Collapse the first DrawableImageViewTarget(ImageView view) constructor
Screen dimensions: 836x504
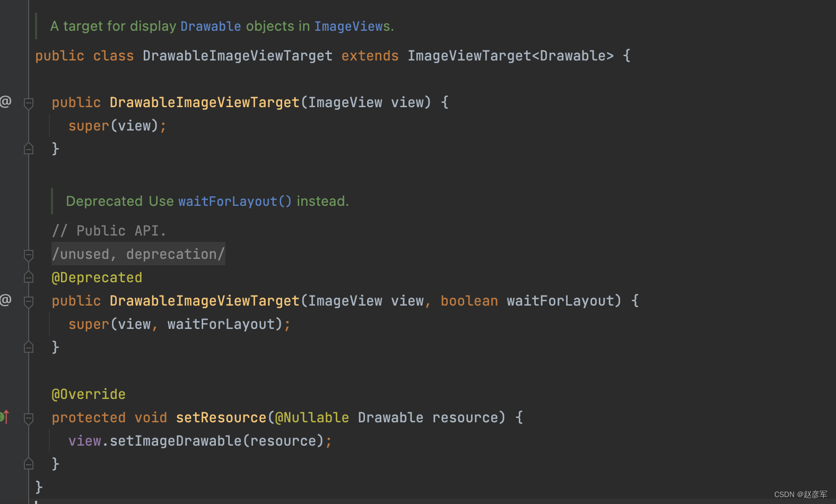tap(29, 103)
